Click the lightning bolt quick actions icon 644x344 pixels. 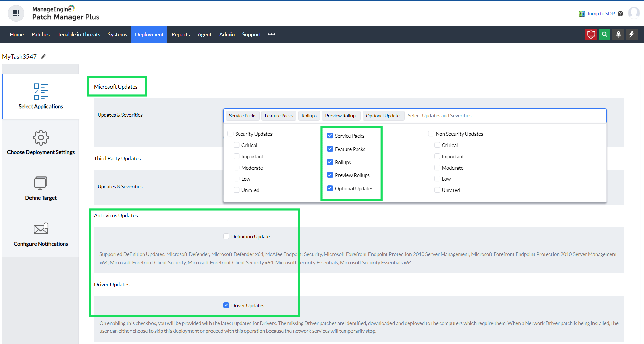632,34
